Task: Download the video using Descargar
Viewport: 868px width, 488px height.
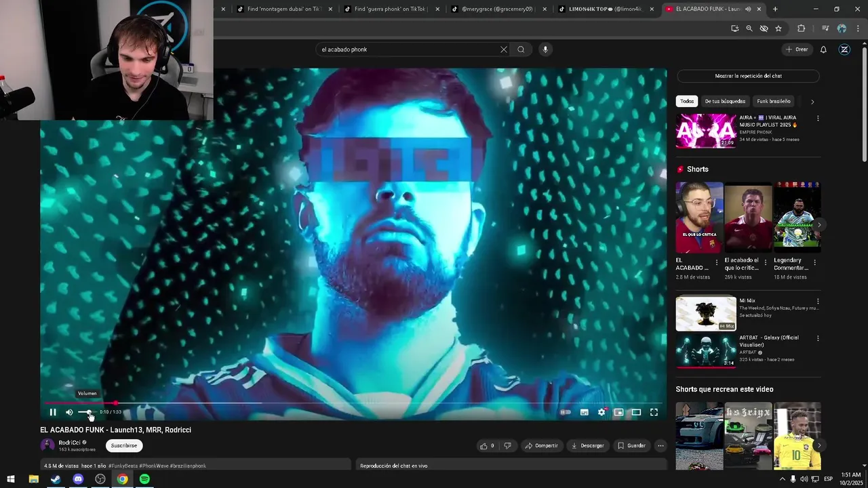Action: (588, 445)
